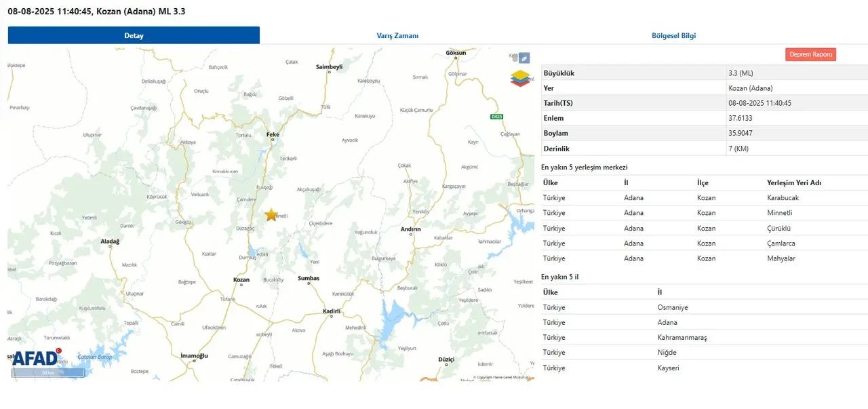
Task: Click Kadirli town marker on the map
Action: (x=331, y=312)
